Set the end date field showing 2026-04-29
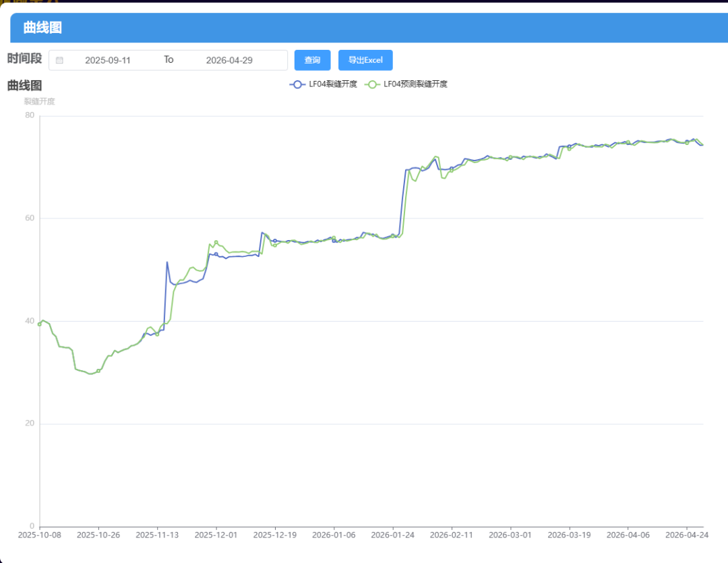728x563 pixels. (229, 61)
